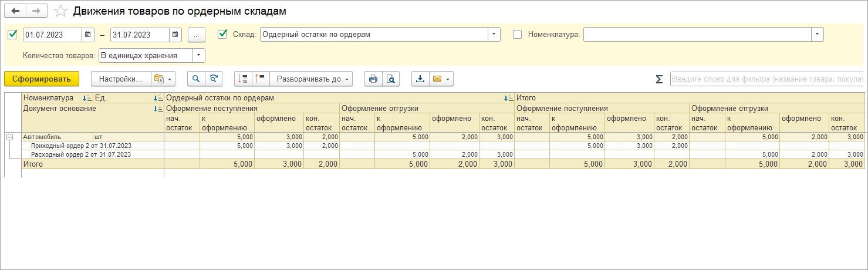
Task: Collapse the Автомобиль group row
Action: (9, 137)
